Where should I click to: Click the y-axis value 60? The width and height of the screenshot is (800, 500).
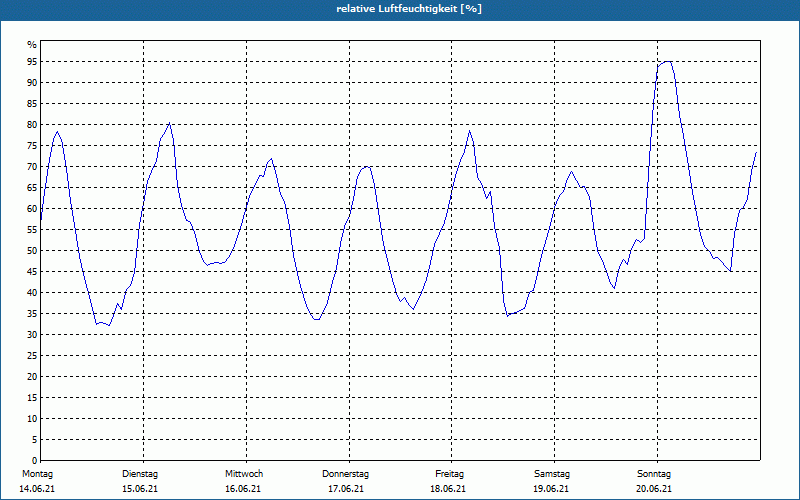(32, 209)
